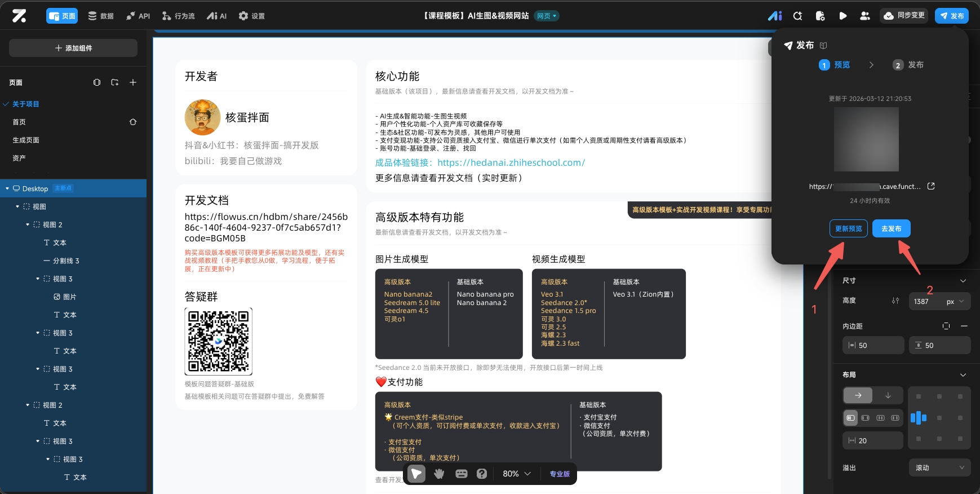Collapse the top 视图 node in tree
This screenshot has height=494, width=980.
pos(17,206)
